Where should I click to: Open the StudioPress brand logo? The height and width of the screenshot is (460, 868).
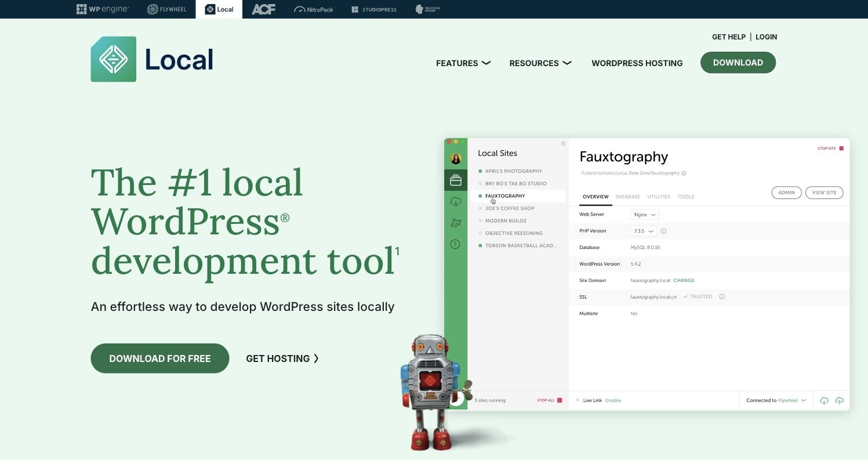(374, 9)
